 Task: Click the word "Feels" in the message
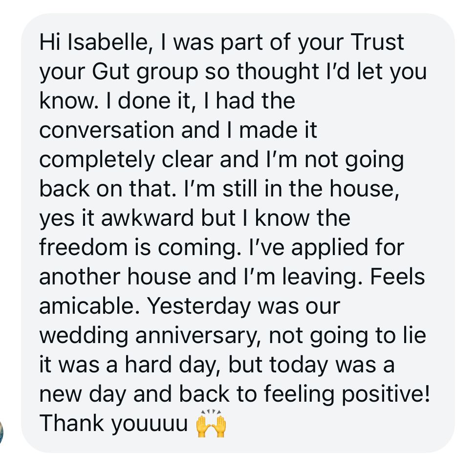pos(397,277)
